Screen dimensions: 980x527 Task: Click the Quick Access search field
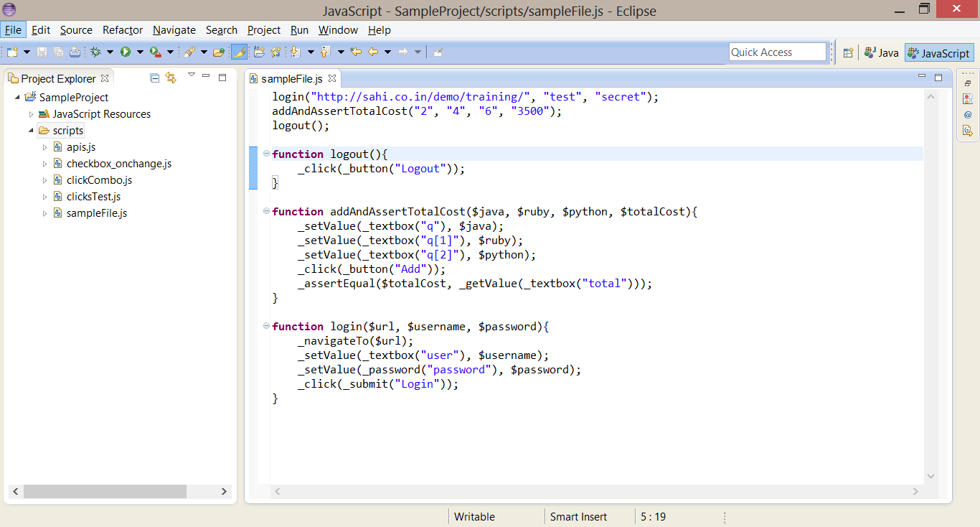tap(778, 52)
